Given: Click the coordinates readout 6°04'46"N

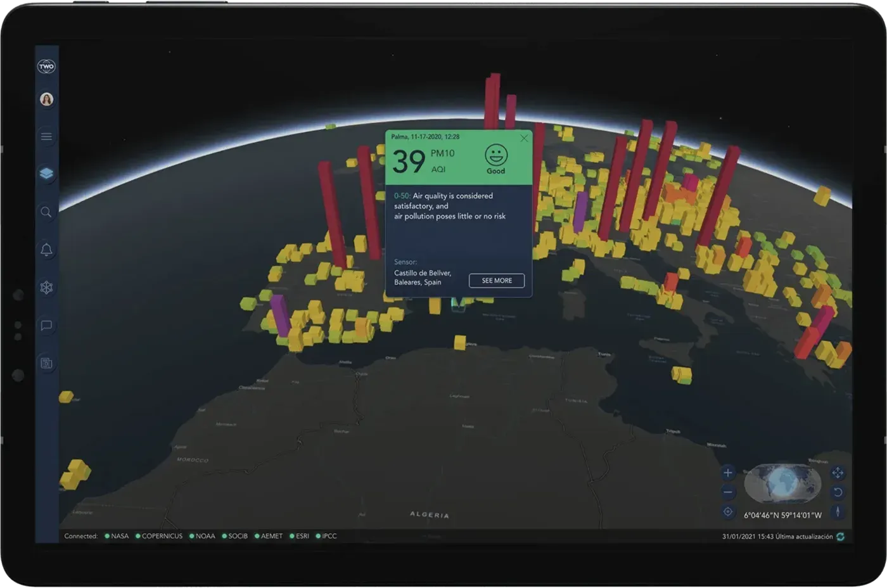Looking at the screenshot, I should pos(782,515).
